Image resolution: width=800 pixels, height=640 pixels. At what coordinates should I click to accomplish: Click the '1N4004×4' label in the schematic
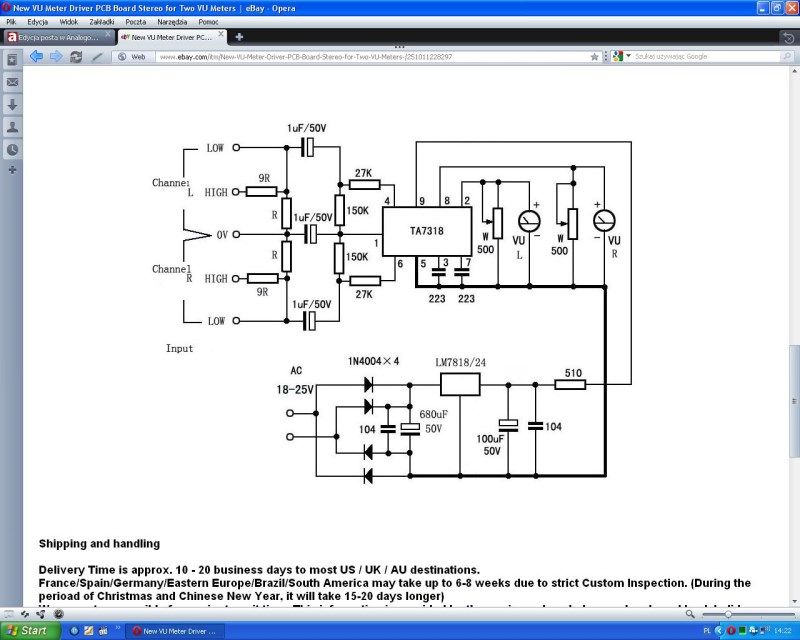coord(373,361)
